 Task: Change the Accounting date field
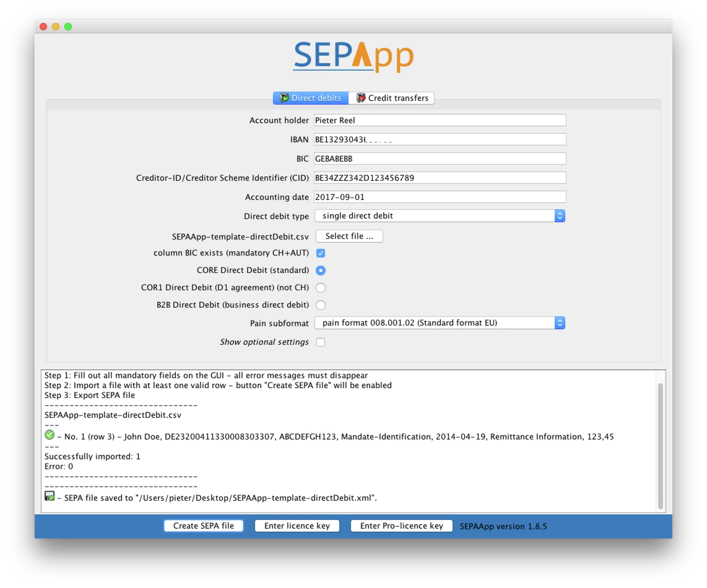pos(440,197)
